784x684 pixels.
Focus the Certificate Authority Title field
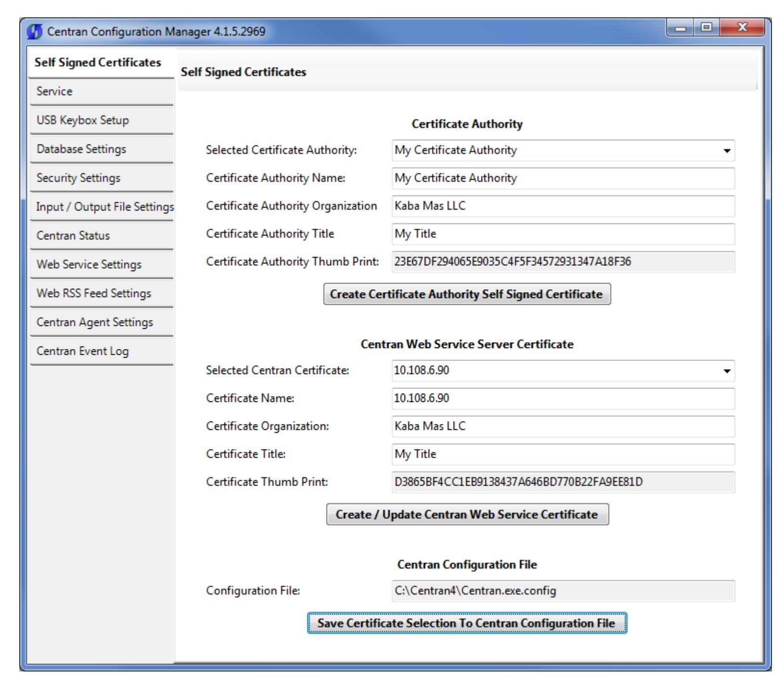point(563,234)
